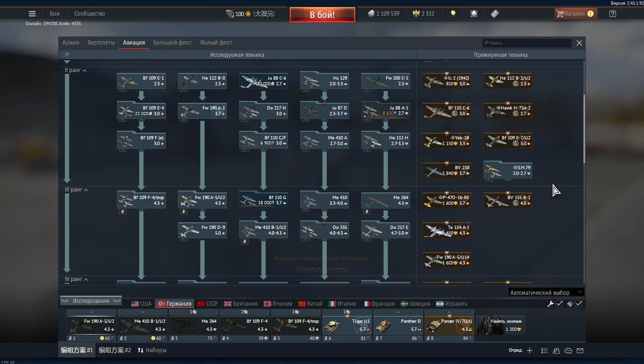
Task: Open the player profile 大湿兄
Action: (x=250, y=14)
